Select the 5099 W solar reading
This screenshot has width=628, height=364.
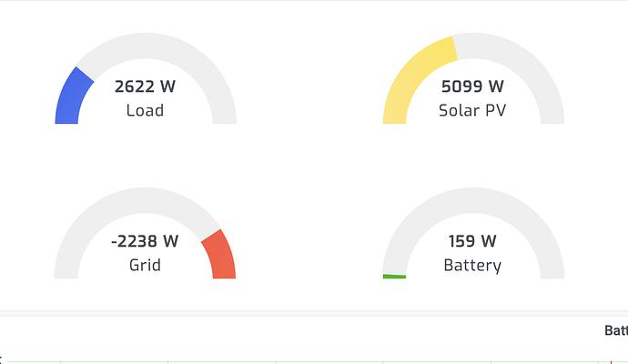tap(472, 86)
